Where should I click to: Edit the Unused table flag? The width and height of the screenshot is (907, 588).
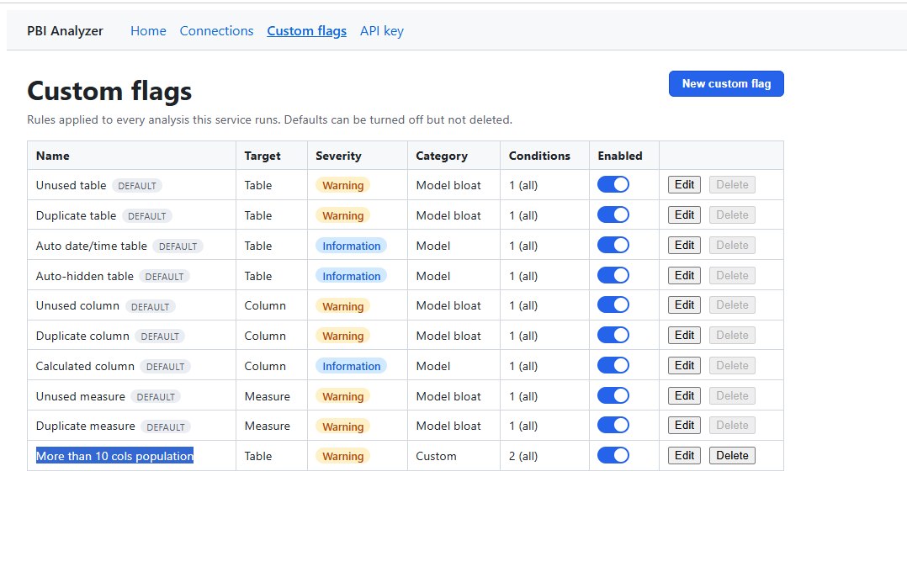pyautogui.click(x=684, y=184)
